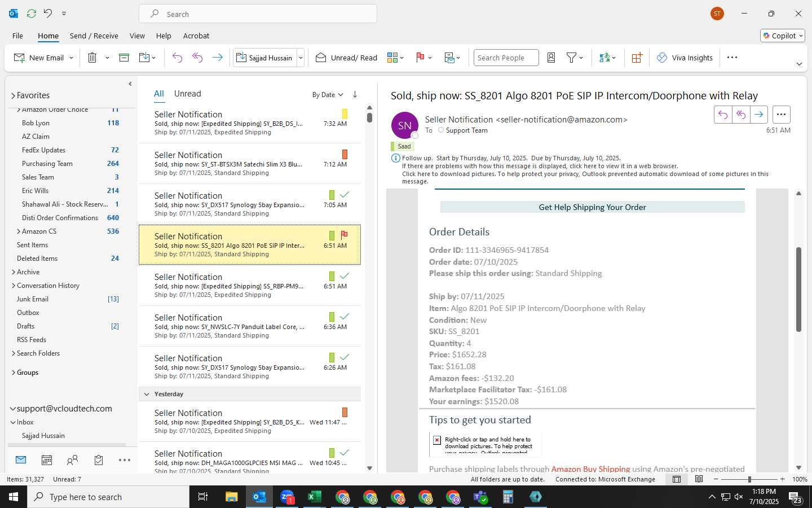Click the red Follow Up flag icon in ribbon

pos(420,58)
